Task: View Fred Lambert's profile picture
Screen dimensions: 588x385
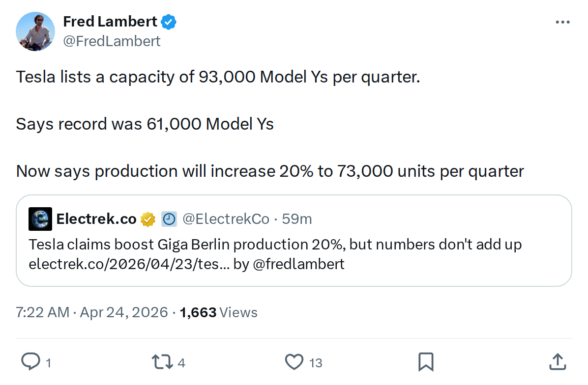Action: click(x=35, y=31)
